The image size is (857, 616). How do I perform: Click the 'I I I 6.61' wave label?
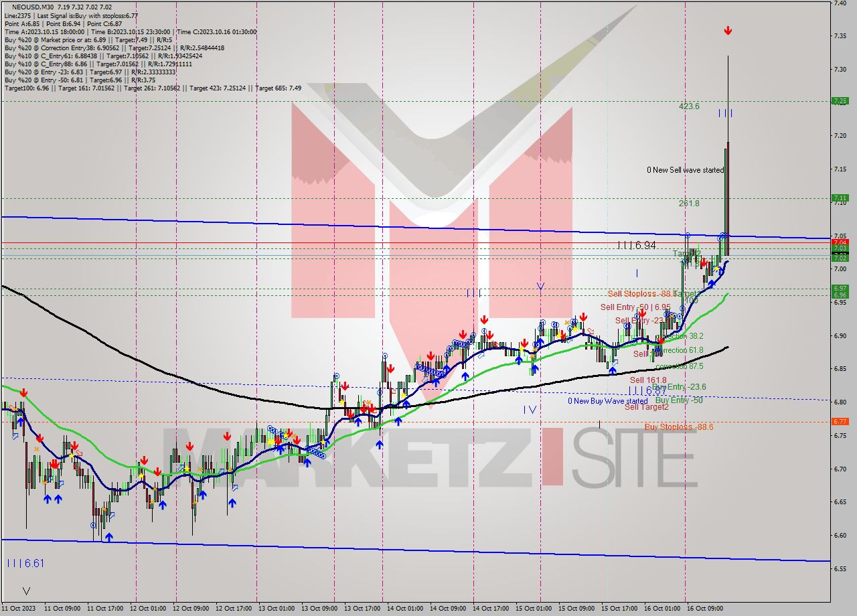pos(25,563)
